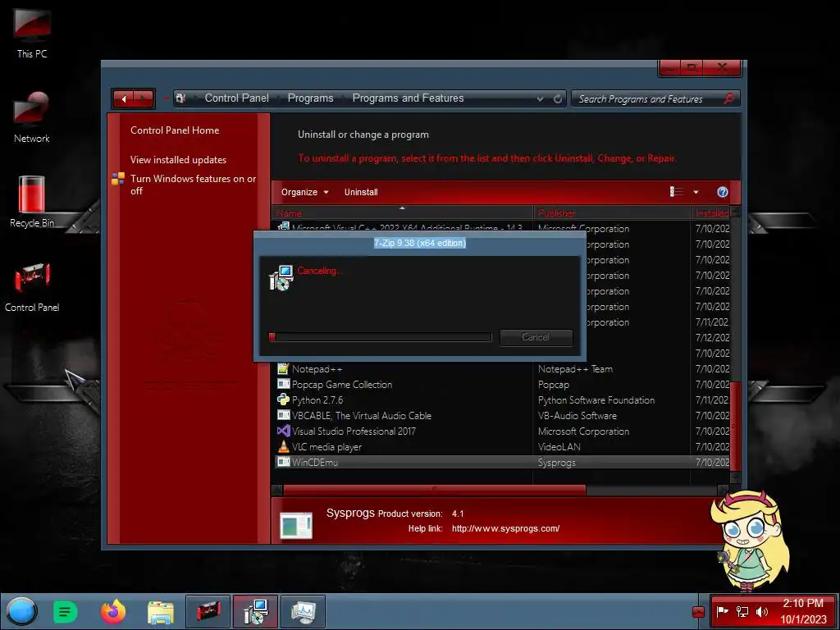Click the help question mark icon
The image size is (840, 630).
[x=723, y=192]
